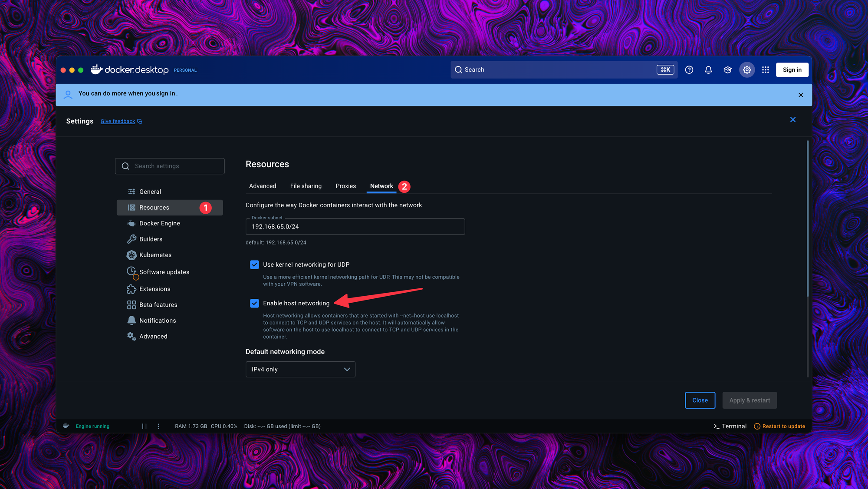Click the settings page scrollbar
This screenshot has height=489, width=868.
pyautogui.click(x=808, y=219)
